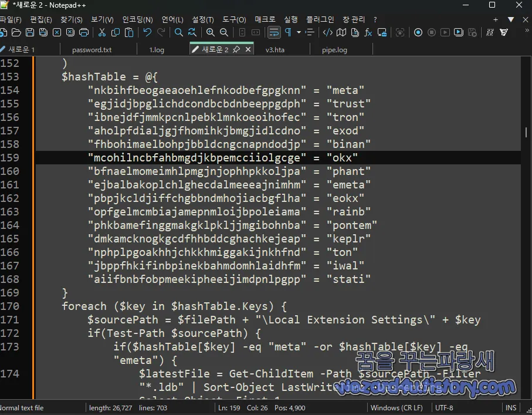Open Folder as Workspace icon

tap(382, 33)
